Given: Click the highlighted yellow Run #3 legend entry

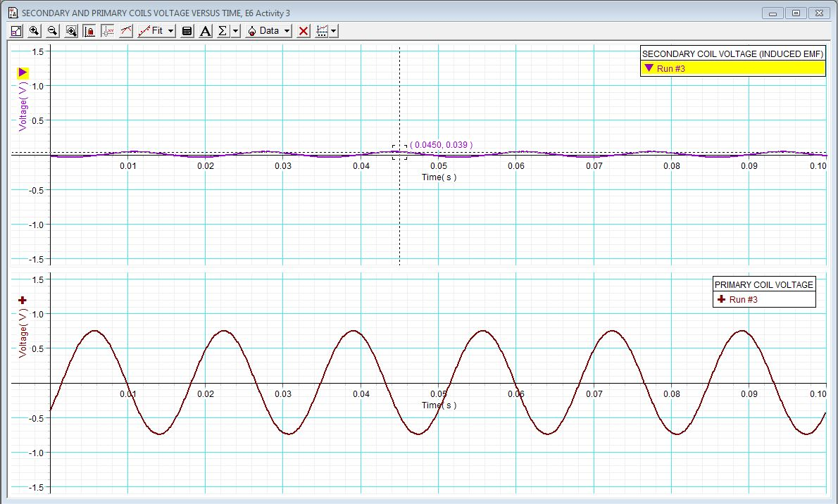Looking at the screenshot, I should (x=732, y=68).
